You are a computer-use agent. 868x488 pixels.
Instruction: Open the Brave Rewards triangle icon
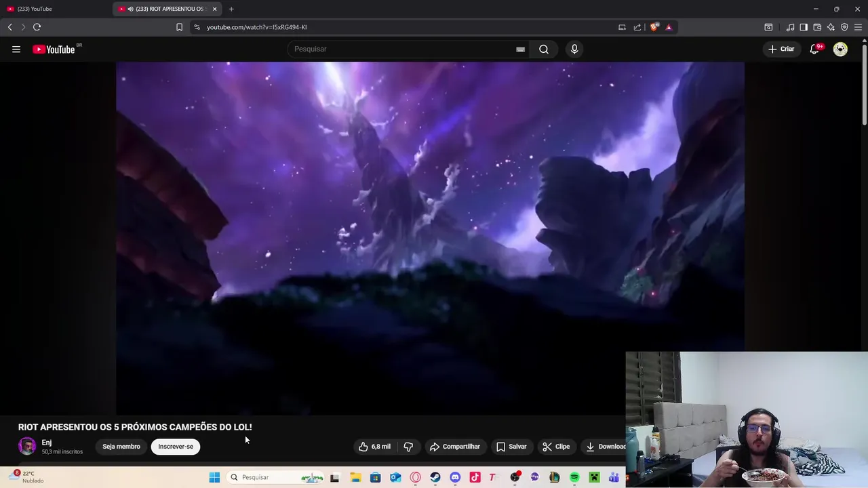[x=669, y=27]
